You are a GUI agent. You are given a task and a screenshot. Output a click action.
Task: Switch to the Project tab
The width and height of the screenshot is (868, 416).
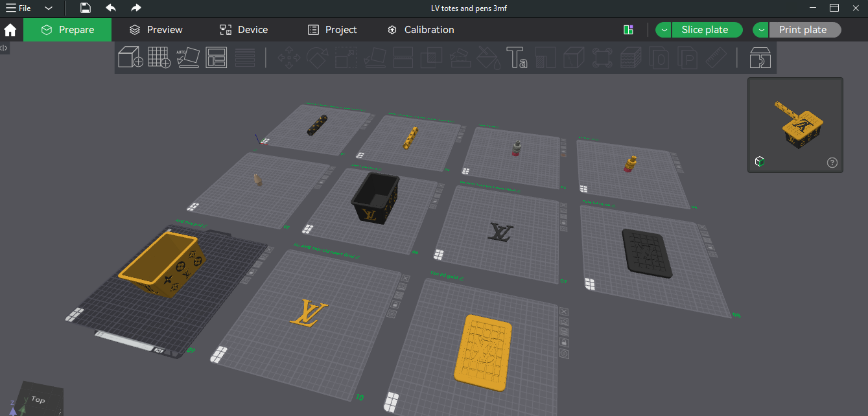pos(332,30)
